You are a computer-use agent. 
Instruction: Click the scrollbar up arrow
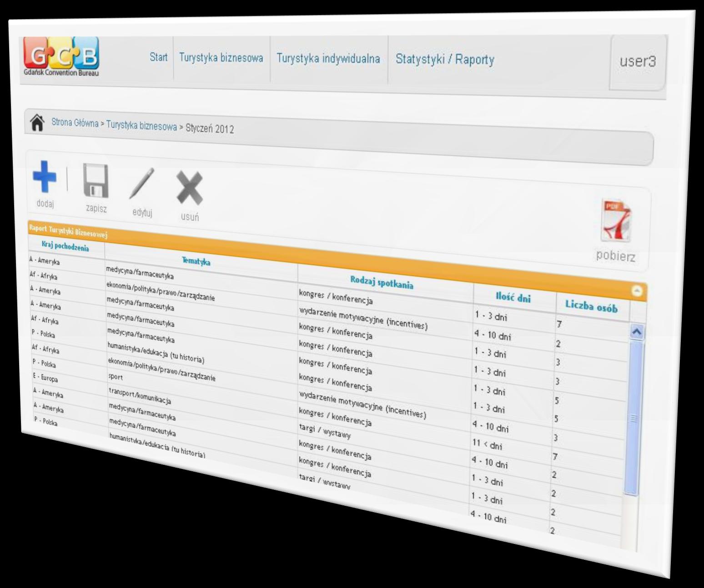(637, 332)
